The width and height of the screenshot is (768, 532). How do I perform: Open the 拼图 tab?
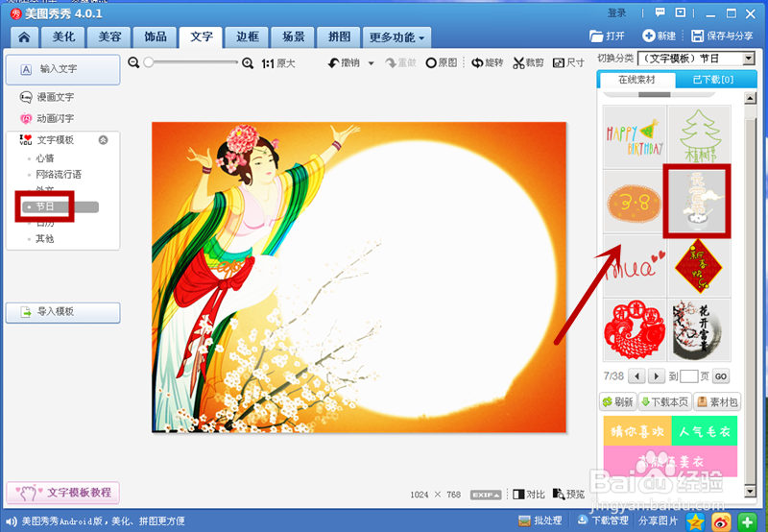click(339, 37)
